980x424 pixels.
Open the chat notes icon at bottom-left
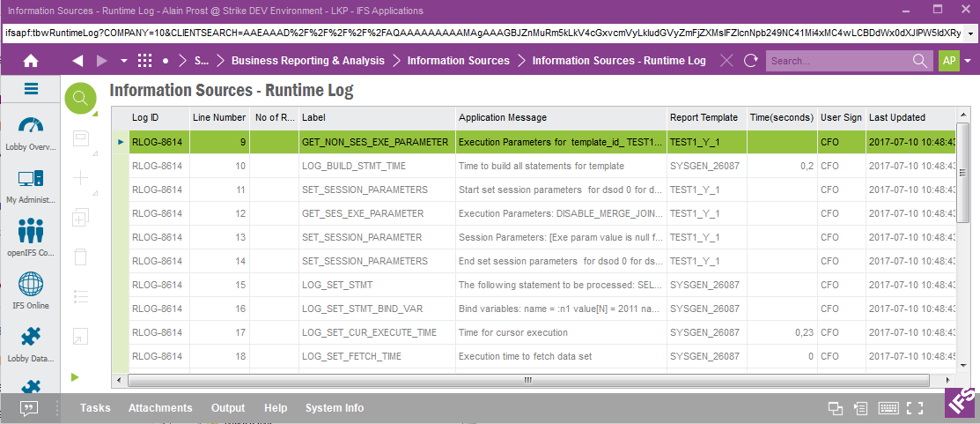[x=29, y=408]
